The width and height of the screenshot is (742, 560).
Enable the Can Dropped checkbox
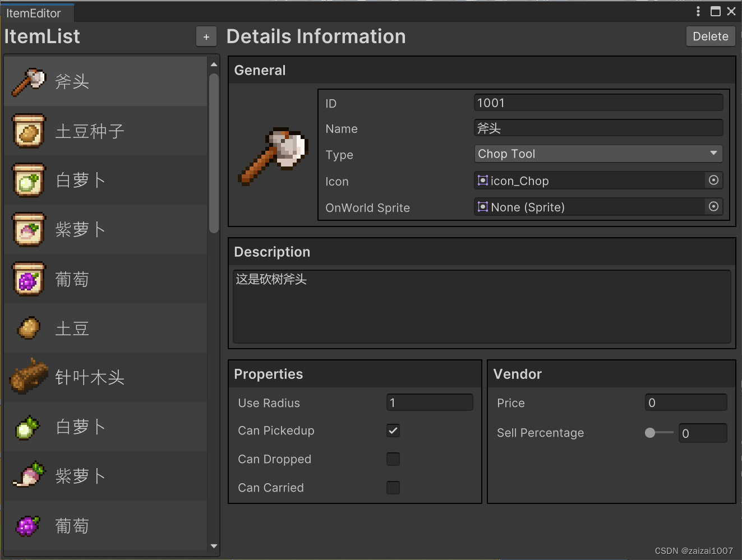[x=393, y=459]
